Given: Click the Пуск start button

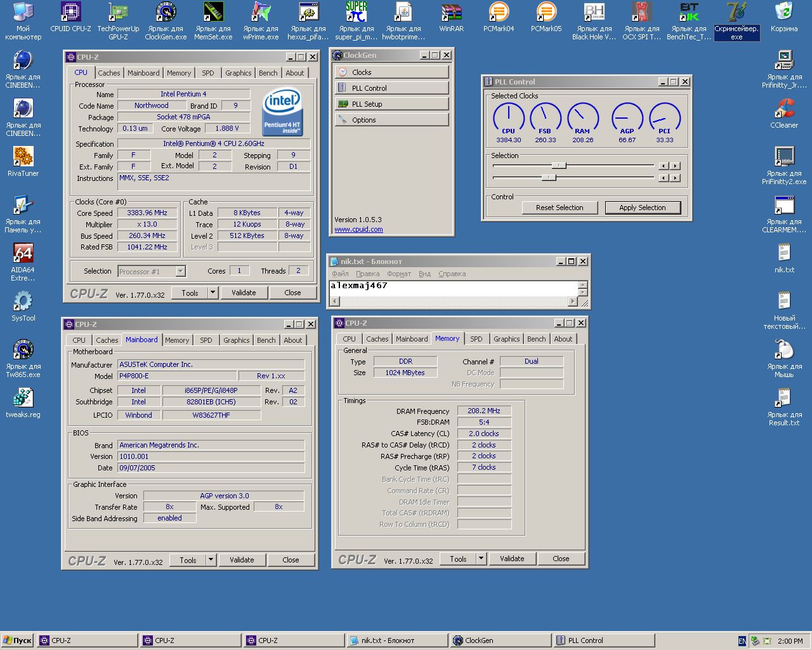Looking at the screenshot, I should (17, 640).
